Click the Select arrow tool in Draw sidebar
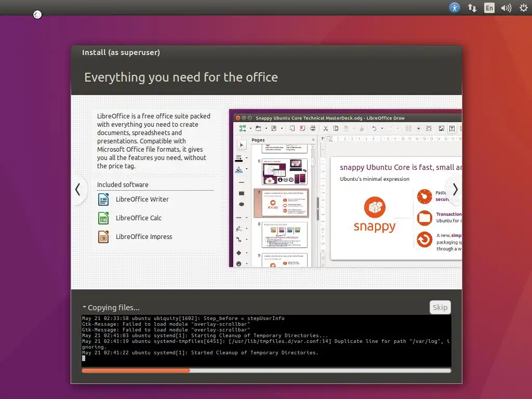 [241, 145]
